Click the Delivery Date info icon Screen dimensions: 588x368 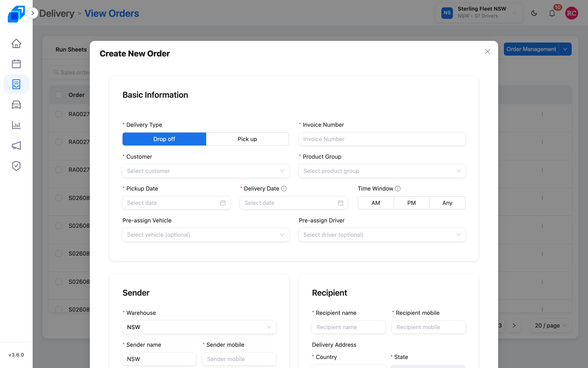(x=284, y=188)
